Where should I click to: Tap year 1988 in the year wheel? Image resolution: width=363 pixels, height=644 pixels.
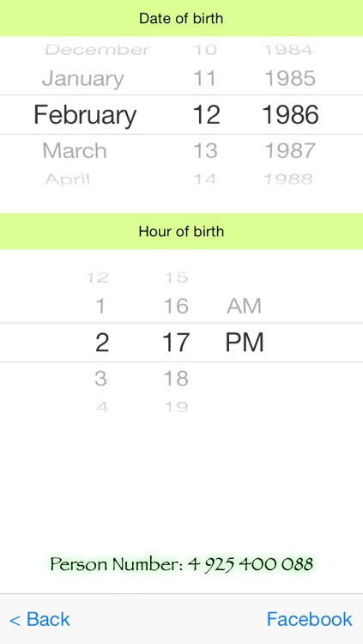tap(288, 179)
